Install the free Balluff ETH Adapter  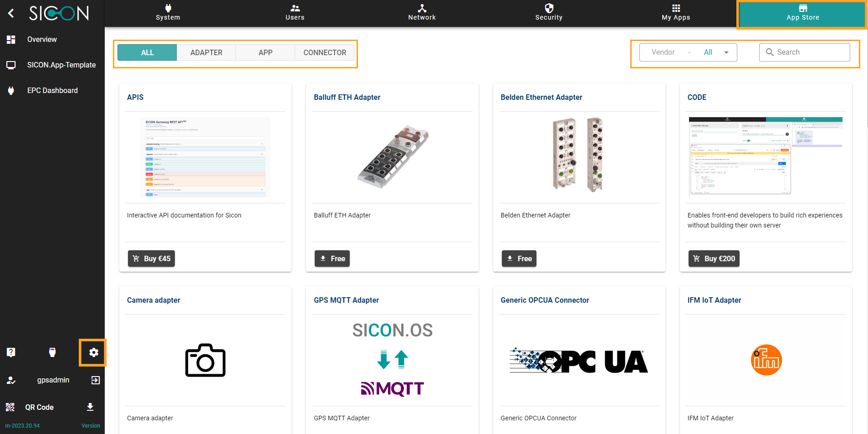point(332,258)
